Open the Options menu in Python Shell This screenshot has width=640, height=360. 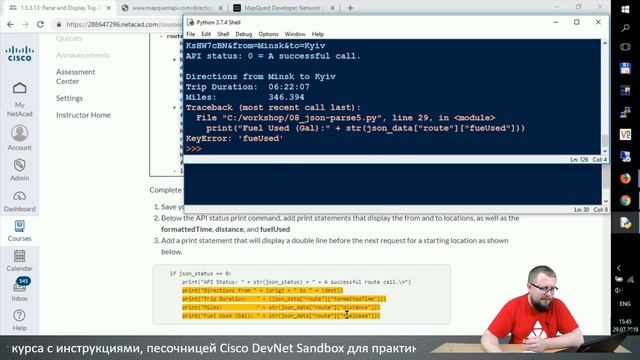pos(268,34)
